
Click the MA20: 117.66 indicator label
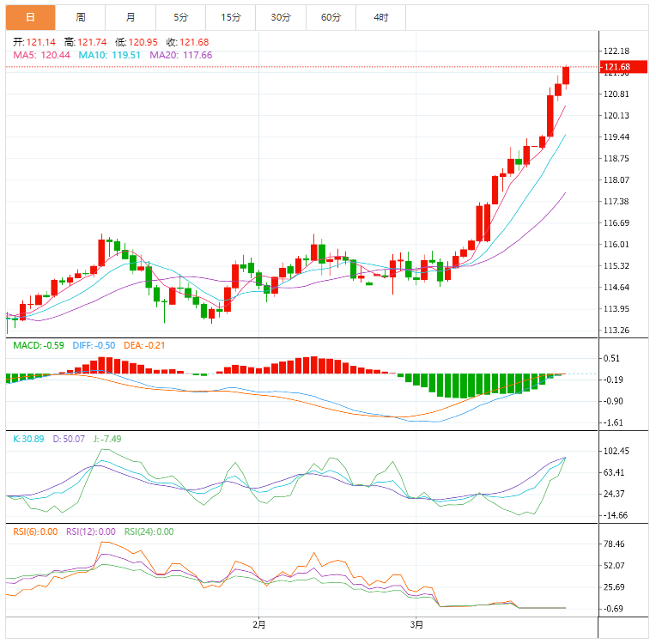click(x=180, y=55)
